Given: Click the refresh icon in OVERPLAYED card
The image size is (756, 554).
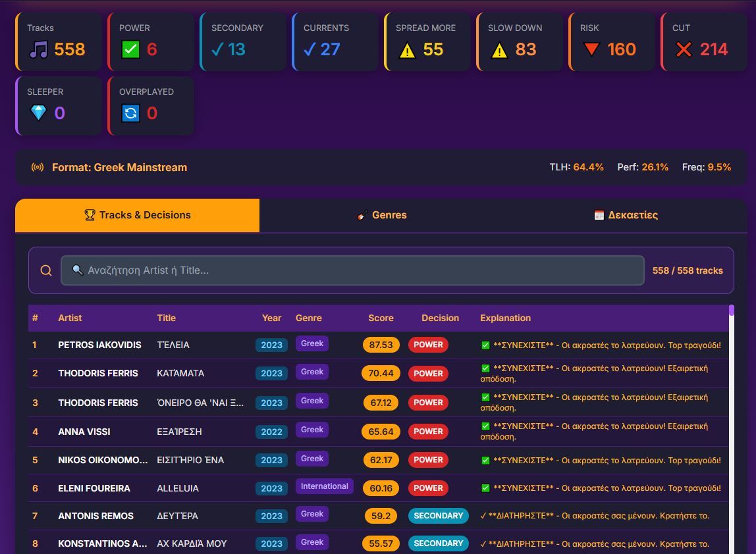Looking at the screenshot, I should point(130,113).
